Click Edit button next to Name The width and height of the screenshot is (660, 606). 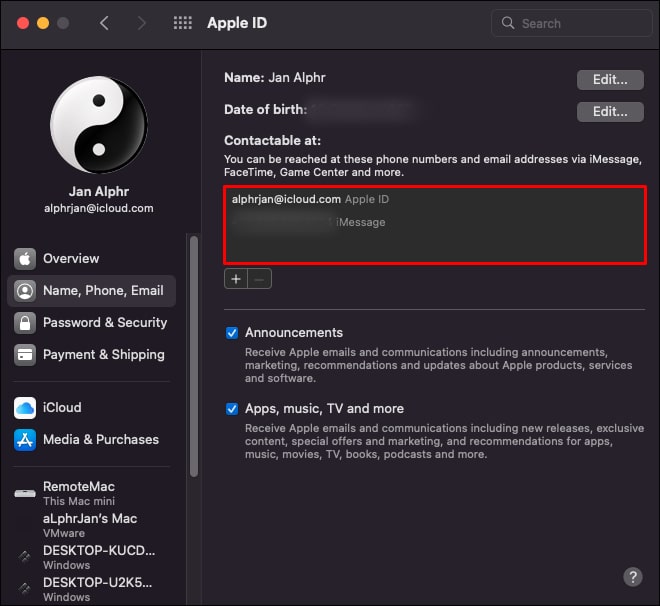(x=609, y=79)
